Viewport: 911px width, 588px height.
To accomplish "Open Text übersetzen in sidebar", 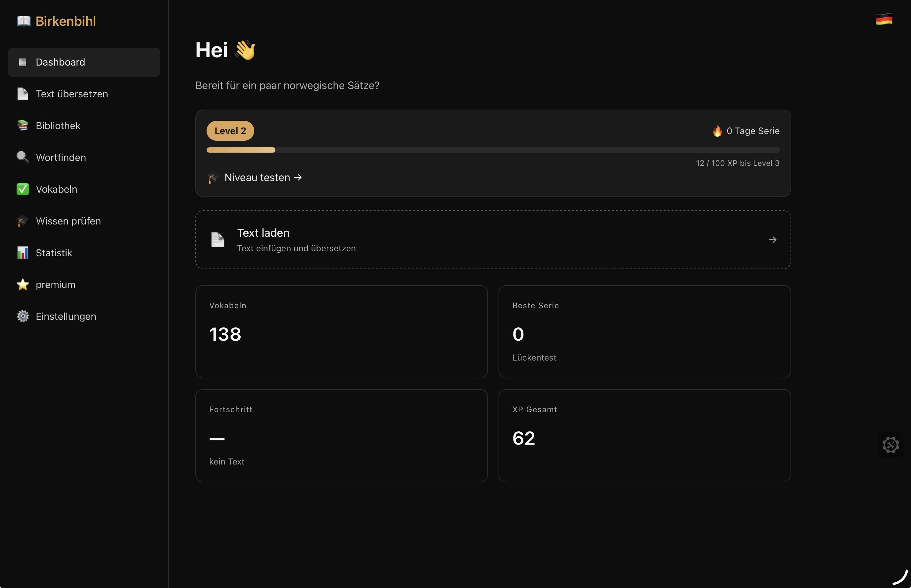I will pyautogui.click(x=84, y=94).
